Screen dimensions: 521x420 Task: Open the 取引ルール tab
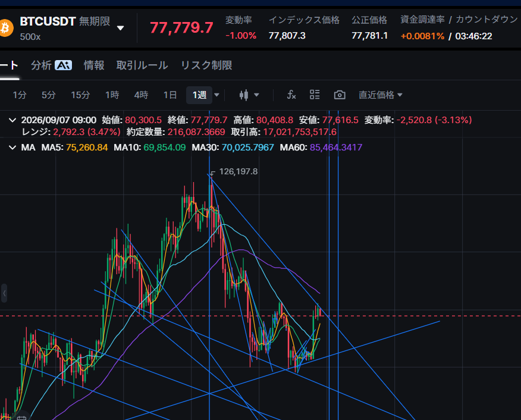142,65
